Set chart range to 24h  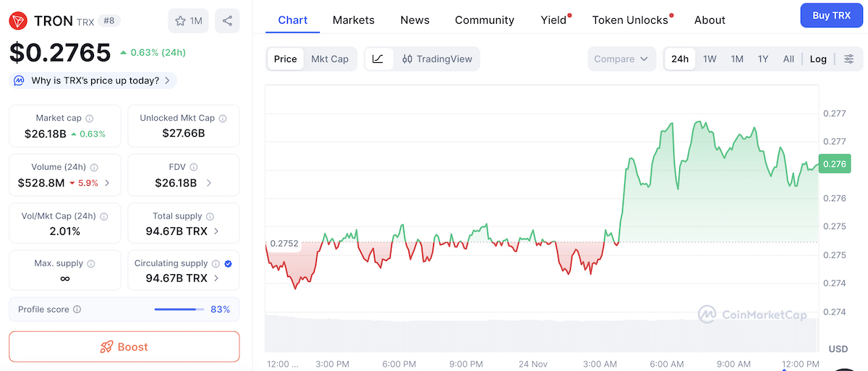click(x=680, y=59)
